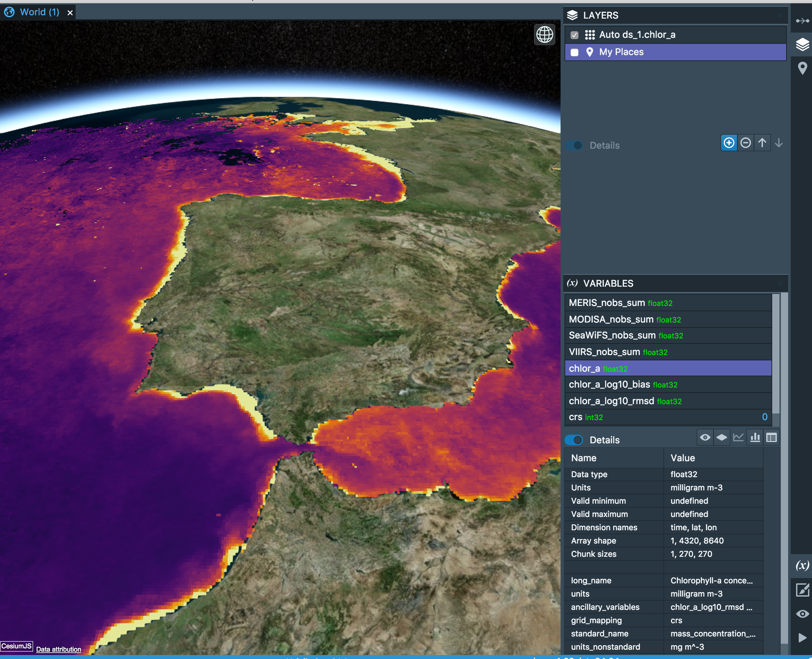Screen dimensions: 812x659
Task: Uncheck the Auto ds_1.chlor_a layer
Action: (x=574, y=35)
